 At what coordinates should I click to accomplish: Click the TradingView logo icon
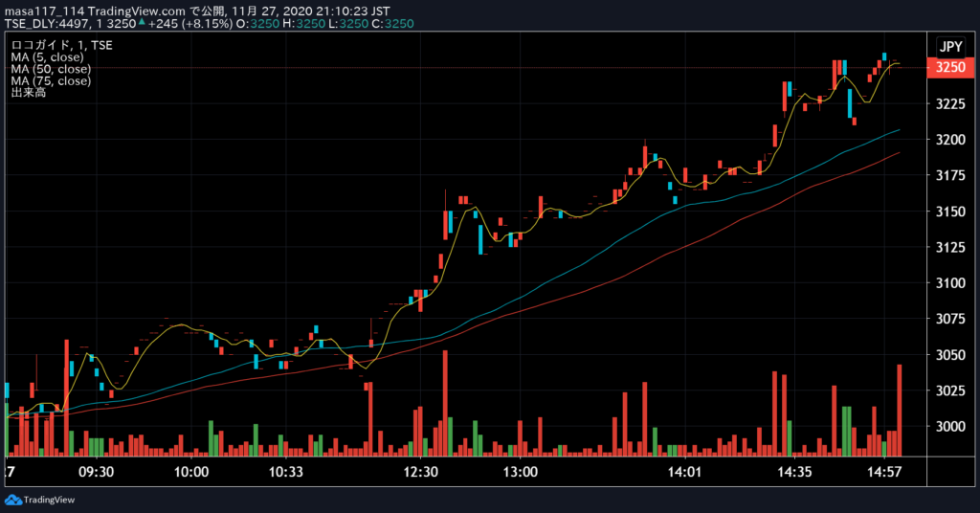(x=13, y=500)
